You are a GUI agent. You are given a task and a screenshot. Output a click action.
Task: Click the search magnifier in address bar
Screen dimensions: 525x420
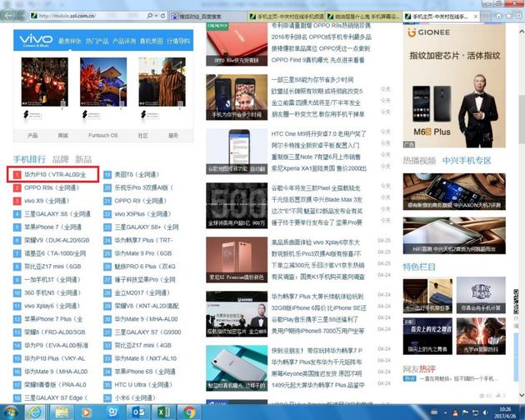point(150,16)
